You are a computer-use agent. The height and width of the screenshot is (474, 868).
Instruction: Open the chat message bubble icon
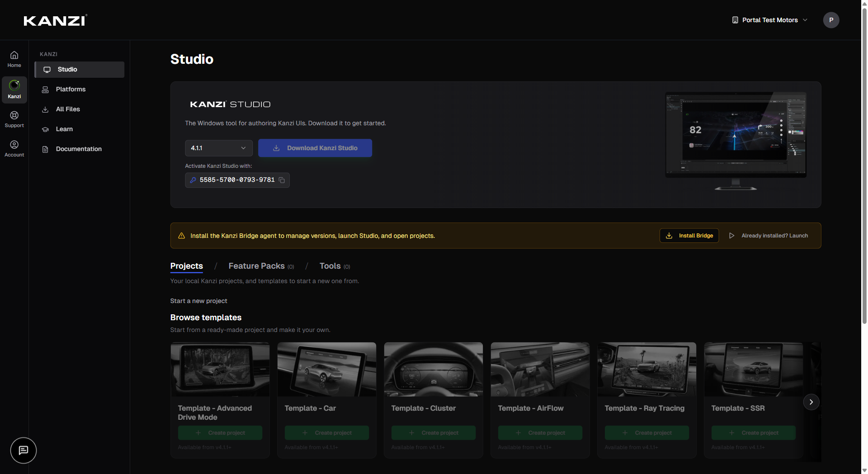point(24,450)
